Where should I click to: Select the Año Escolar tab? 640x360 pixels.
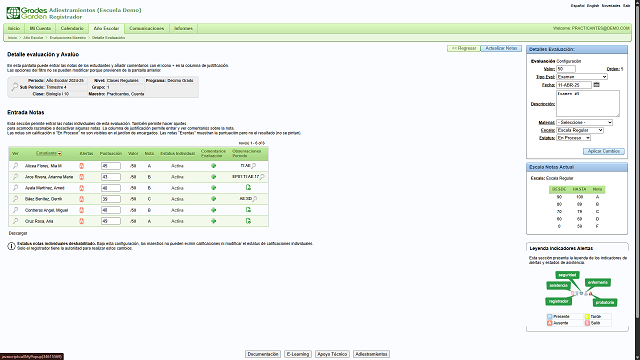(x=106, y=28)
